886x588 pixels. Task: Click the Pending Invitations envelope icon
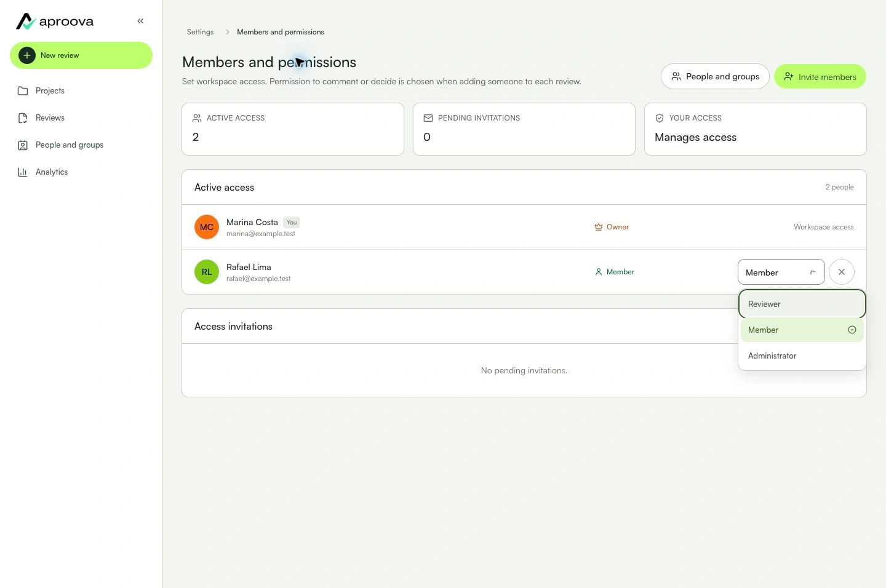pos(428,118)
